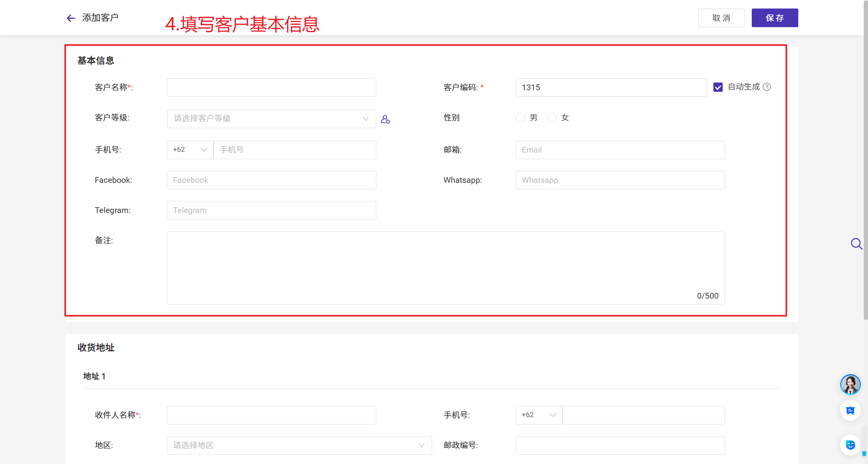The image size is (868, 464).
Task: Focus the Email input field
Action: pos(620,150)
